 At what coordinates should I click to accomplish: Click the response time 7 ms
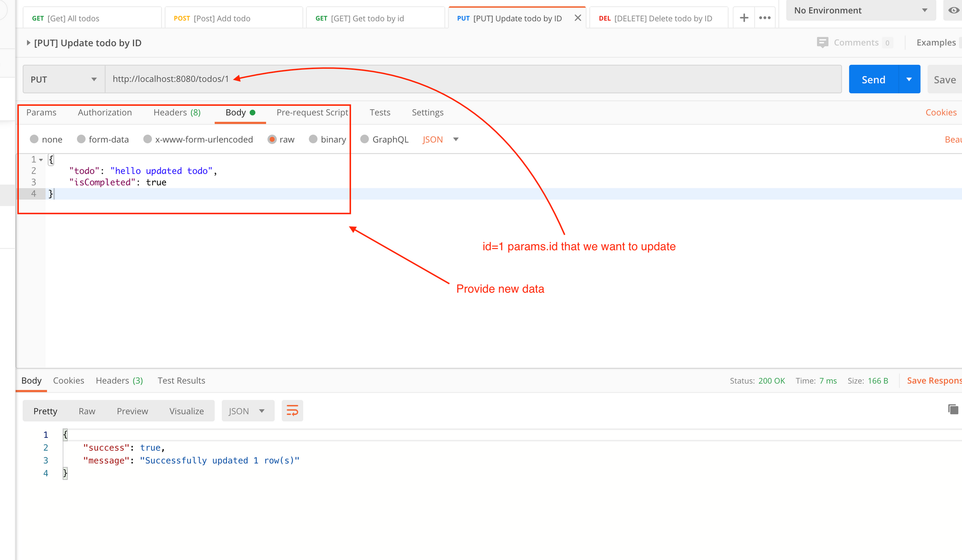[x=828, y=381]
